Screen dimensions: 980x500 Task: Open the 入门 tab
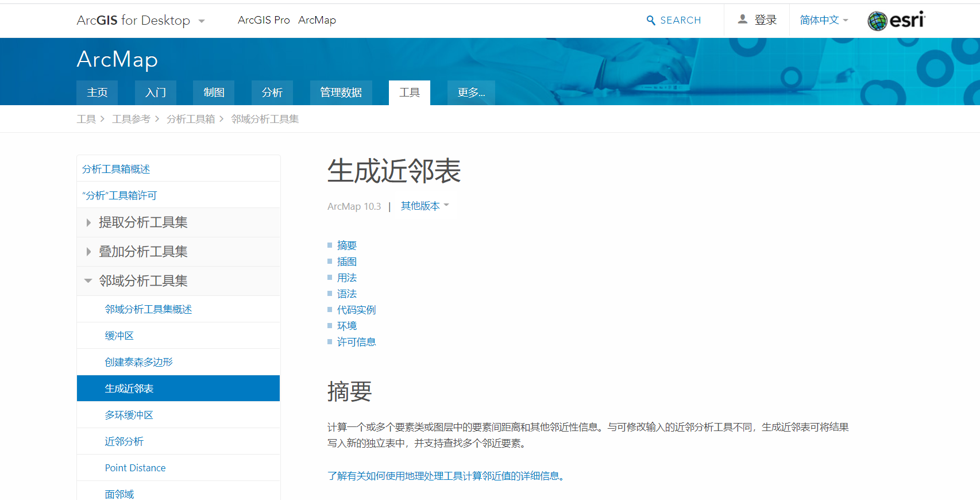click(156, 93)
